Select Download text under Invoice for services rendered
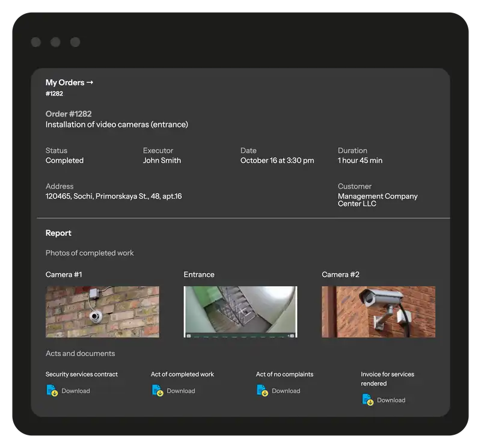This screenshot has width=481, height=448. [391, 400]
